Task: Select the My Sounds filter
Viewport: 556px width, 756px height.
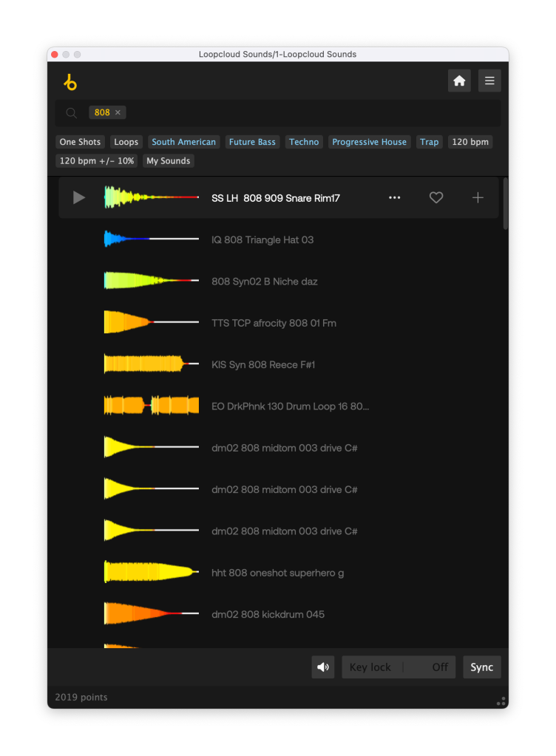Action: point(169,161)
